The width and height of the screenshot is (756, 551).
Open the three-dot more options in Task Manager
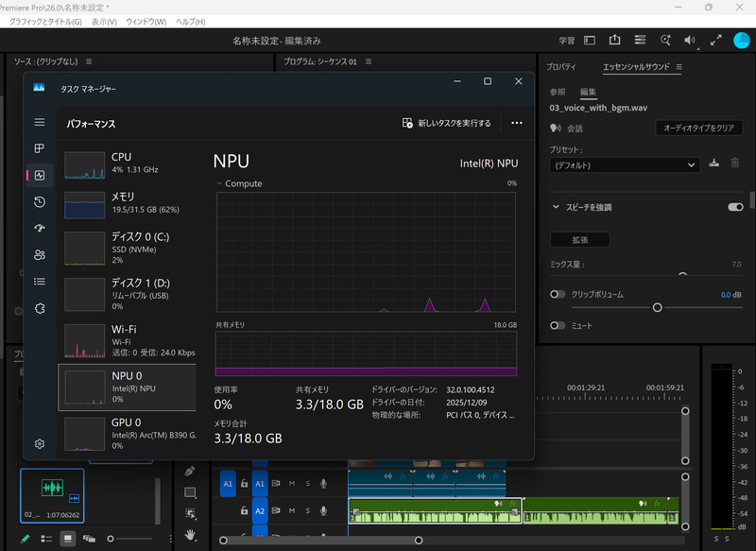click(516, 123)
